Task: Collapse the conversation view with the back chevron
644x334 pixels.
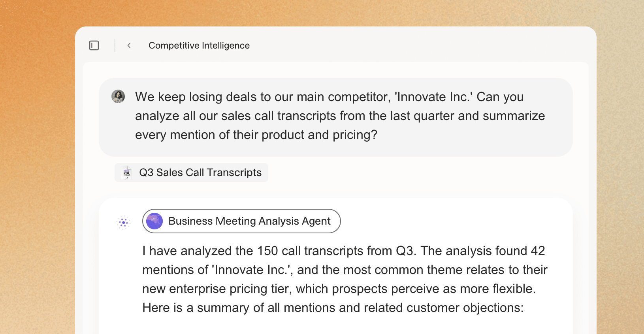Action: (x=129, y=45)
